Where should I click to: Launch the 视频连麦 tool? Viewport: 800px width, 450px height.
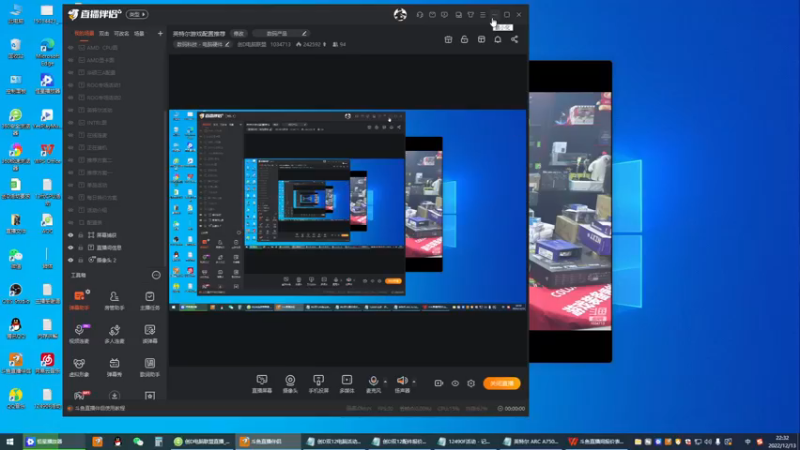click(79, 333)
